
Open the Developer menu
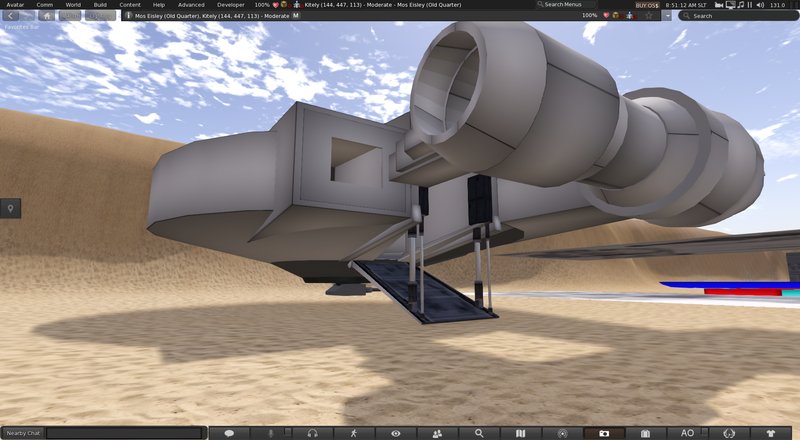coord(231,5)
